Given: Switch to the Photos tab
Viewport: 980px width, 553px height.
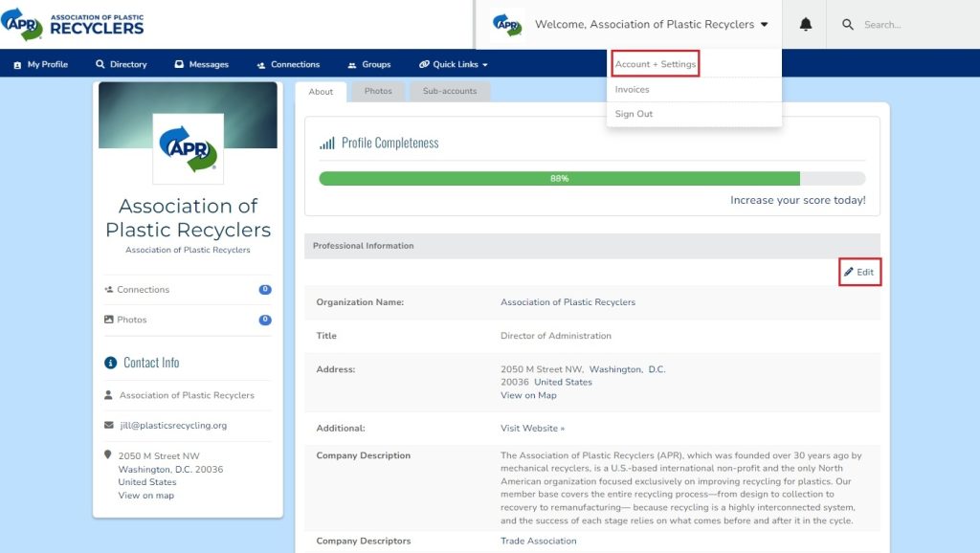Looking at the screenshot, I should [x=378, y=91].
